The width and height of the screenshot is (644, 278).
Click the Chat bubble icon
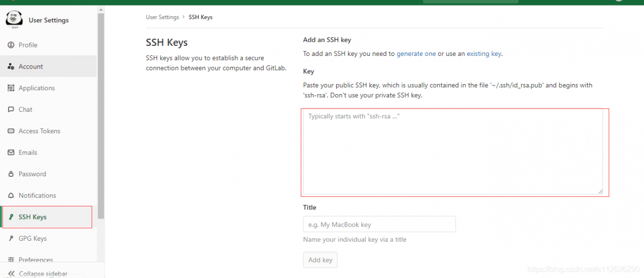pyautogui.click(x=11, y=109)
